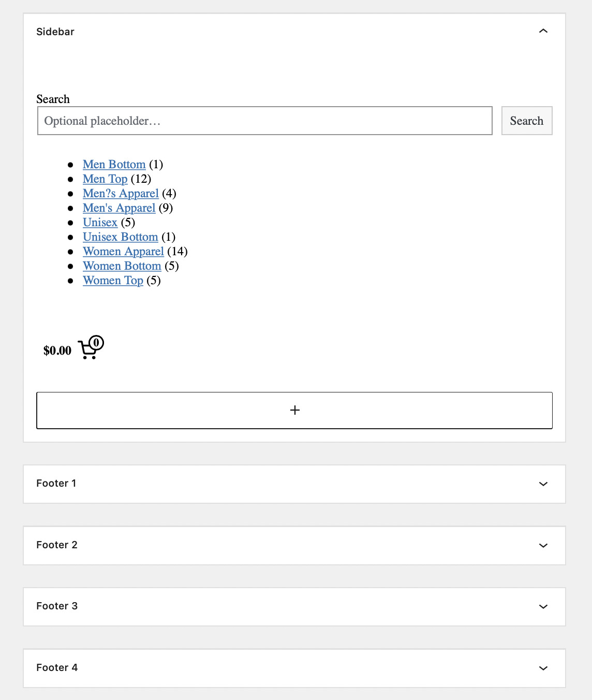Click the shopping cart icon
Viewport: 592px width, 700px height.
click(x=91, y=347)
